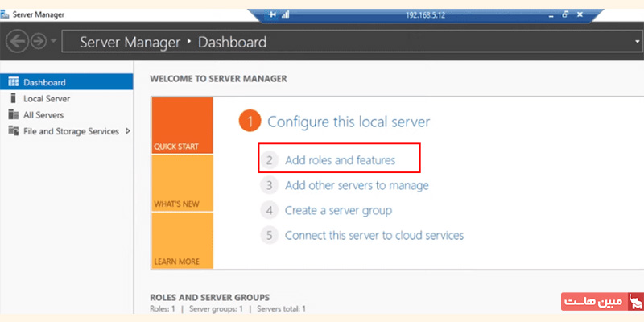Click the step 4 number circle
This screenshot has width=644, height=322.
[269, 211]
